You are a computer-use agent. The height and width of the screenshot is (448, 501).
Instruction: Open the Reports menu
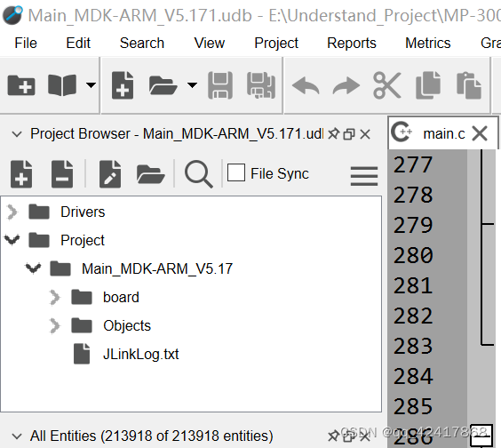[352, 43]
